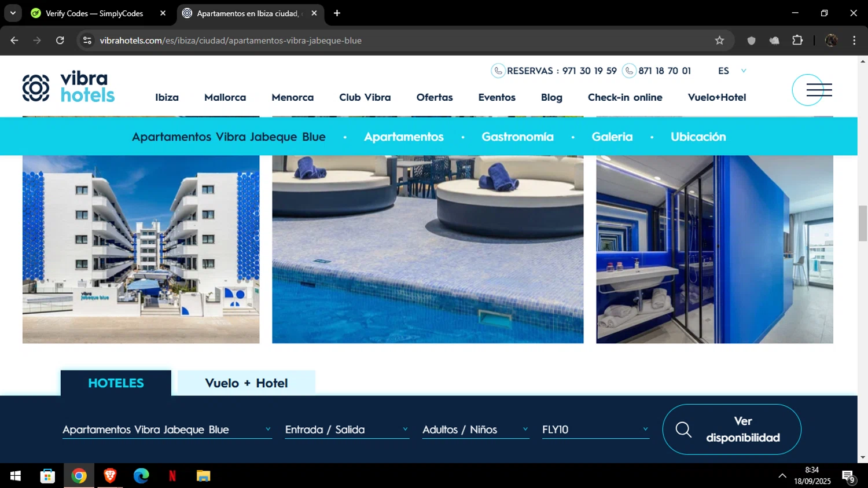Open the Menorca menu item
This screenshot has height=488, width=868.
(x=293, y=97)
